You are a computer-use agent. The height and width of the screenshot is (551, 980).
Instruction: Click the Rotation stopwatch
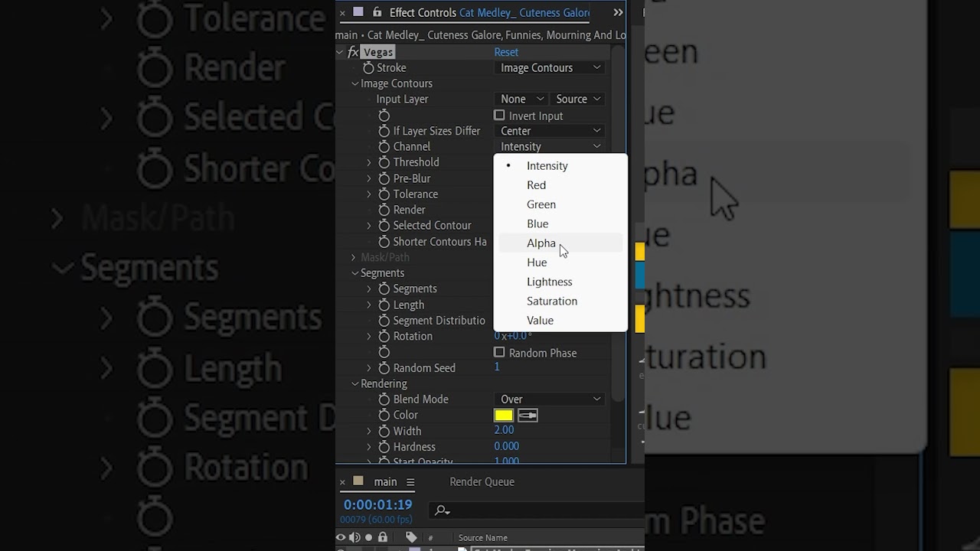pos(384,337)
